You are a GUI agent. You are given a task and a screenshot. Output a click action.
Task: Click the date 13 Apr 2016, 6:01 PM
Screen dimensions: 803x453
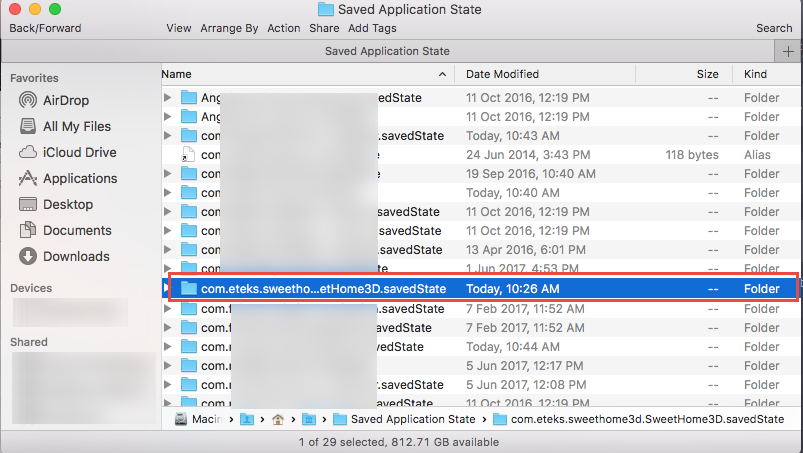tap(525, 250)
